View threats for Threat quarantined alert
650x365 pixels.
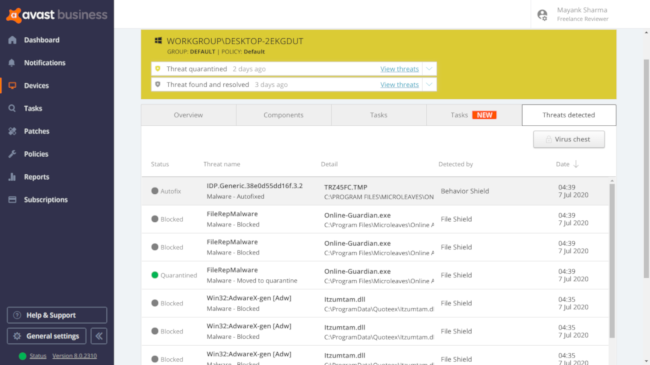pos(400,69)
